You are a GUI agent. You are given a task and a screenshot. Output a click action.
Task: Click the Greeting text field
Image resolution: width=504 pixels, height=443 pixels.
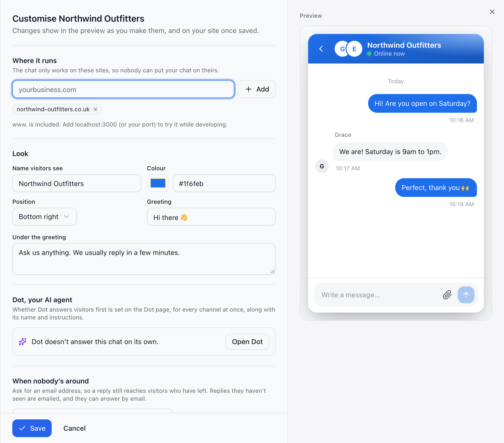pyautogui.click(x=211, y=217)
